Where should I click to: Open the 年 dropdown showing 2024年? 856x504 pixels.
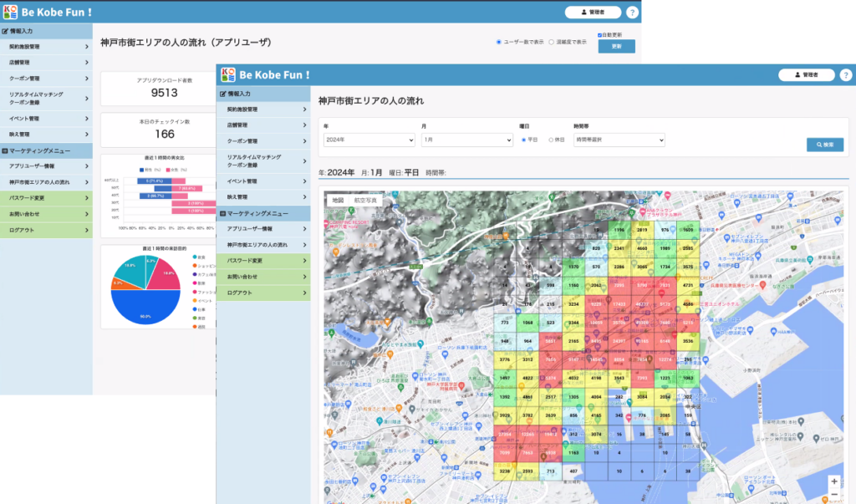[368, 140]
